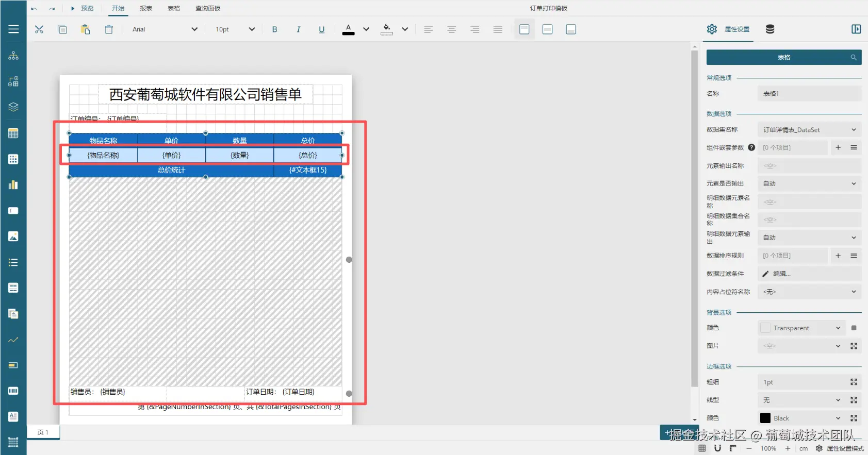Image resolution: width=868 pixels, height=455 pixels.
Task: Switch to 报表 tab
Action: [x=146, y=8]
